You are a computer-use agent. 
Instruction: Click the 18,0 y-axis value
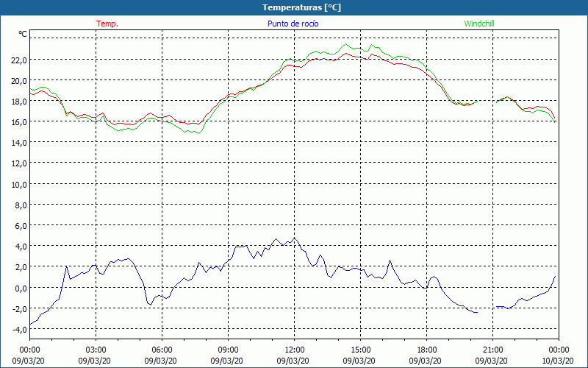click(19, 102)
